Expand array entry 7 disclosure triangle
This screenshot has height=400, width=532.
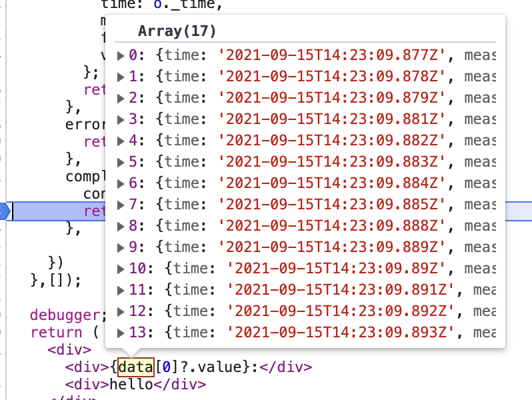tap(121, 205)
